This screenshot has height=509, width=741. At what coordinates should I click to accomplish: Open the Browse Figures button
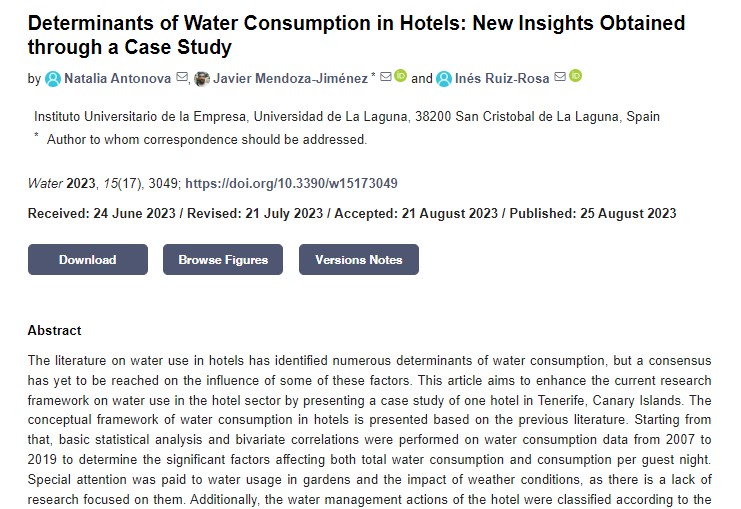point(223,259)
